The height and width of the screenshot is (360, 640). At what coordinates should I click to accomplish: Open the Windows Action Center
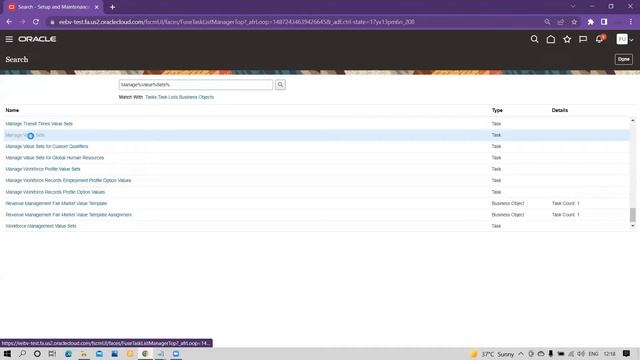click(x=627, y=353)
